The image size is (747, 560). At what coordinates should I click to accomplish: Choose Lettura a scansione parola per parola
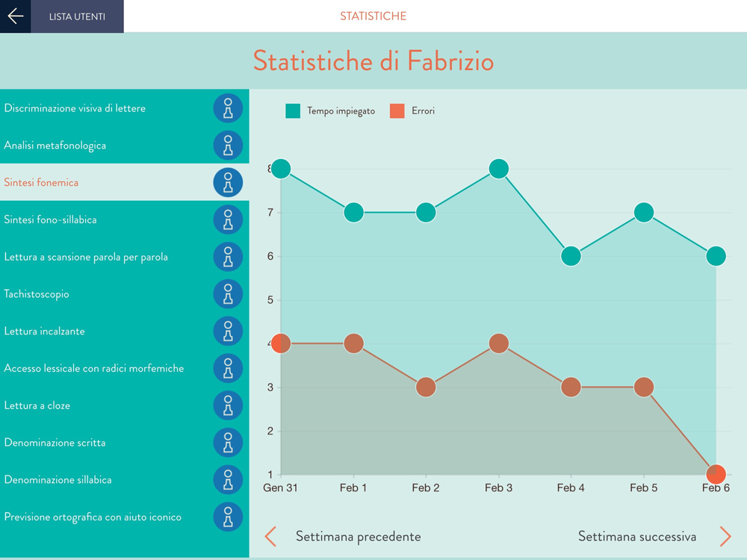coord(124,257)
